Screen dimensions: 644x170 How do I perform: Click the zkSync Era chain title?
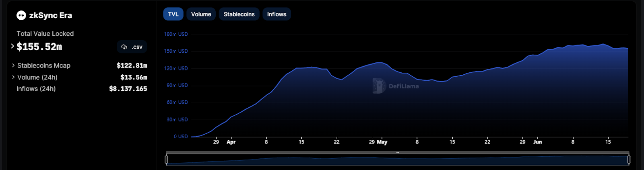50,16
